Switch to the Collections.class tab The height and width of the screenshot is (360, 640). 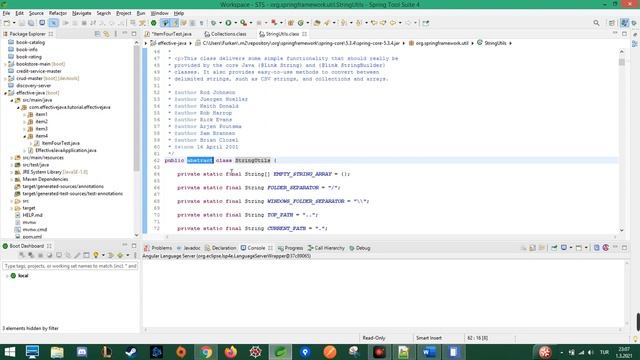pos(225,34)
